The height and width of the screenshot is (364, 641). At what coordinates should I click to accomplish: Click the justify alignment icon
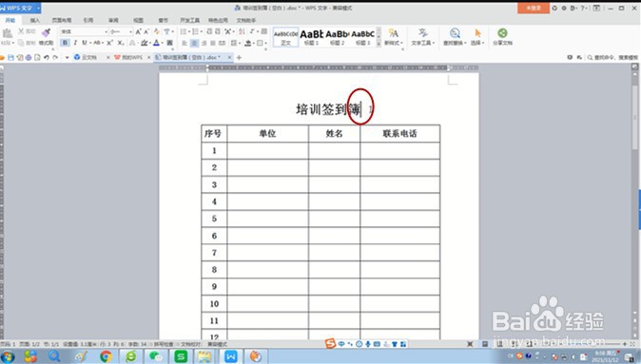click(x=213, y=43)
